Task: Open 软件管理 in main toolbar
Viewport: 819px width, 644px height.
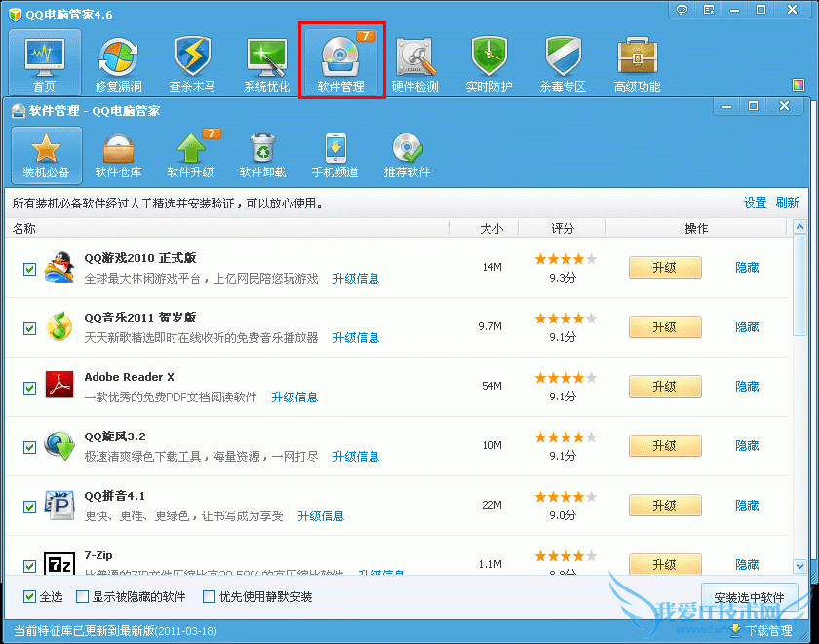Action: coord(341,60)
